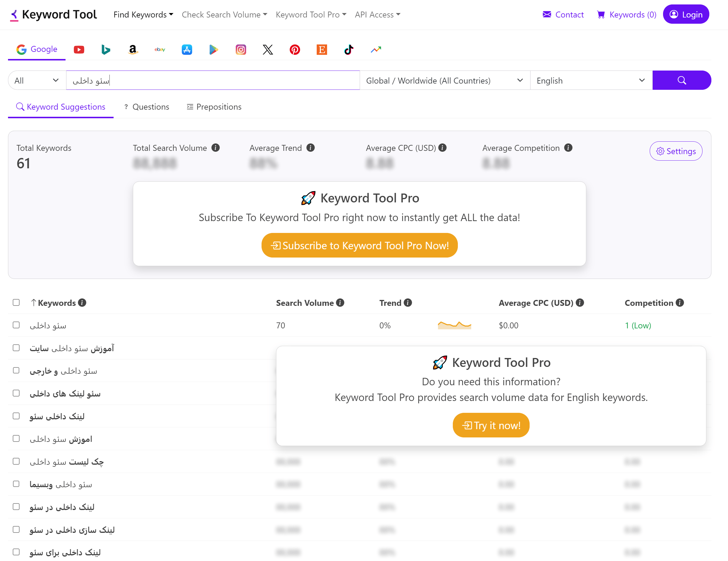Select the Keyword Suggestions tab
This screenshot has height=561, width=728.
click(61, 107)
